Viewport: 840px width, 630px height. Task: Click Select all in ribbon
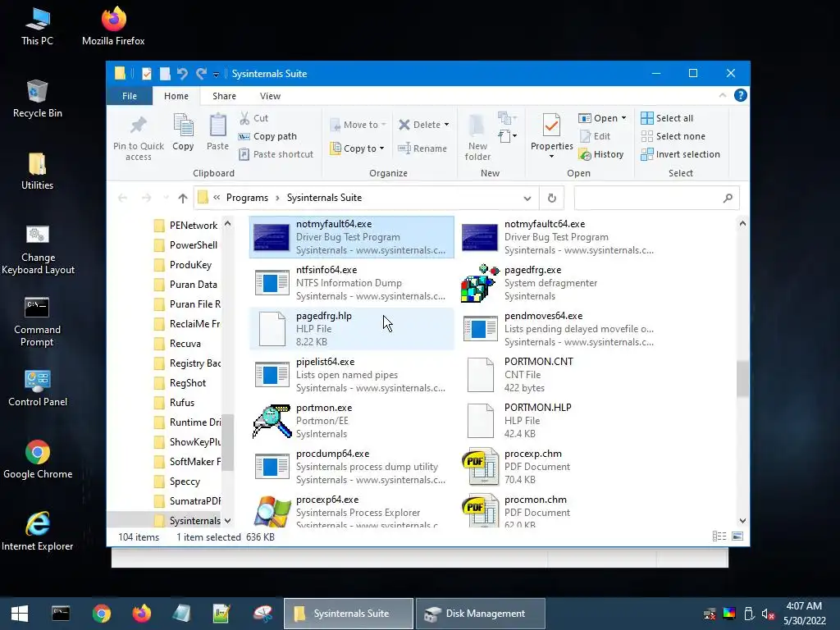coord(667,118)
